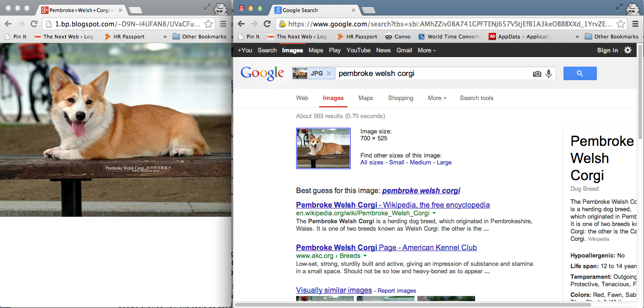Screen dimensions: 644x308
Task: Click the corgi thumbnail in search results
Action: 323,148
